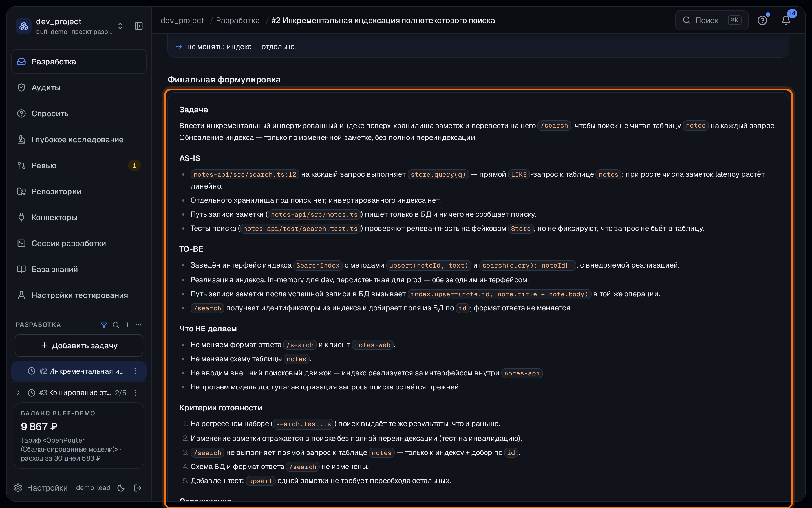Open Настройки тестирования
The image size is (812, 508).
(79, 295)
